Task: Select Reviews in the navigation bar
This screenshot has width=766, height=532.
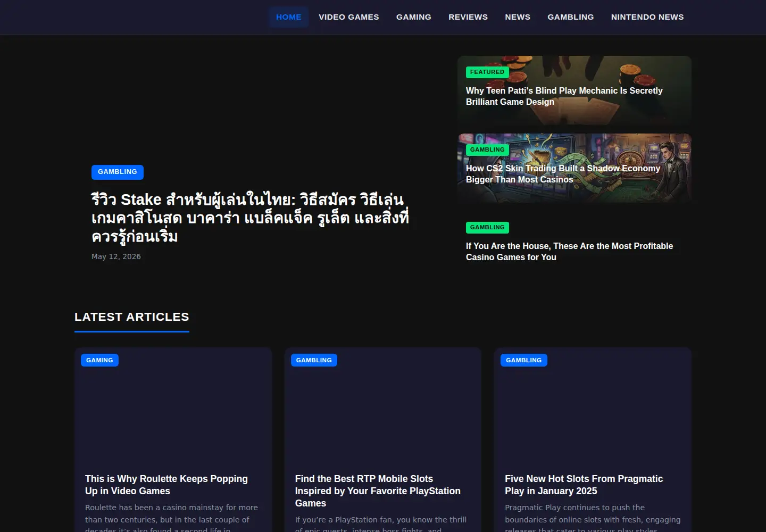Action: 468,17
